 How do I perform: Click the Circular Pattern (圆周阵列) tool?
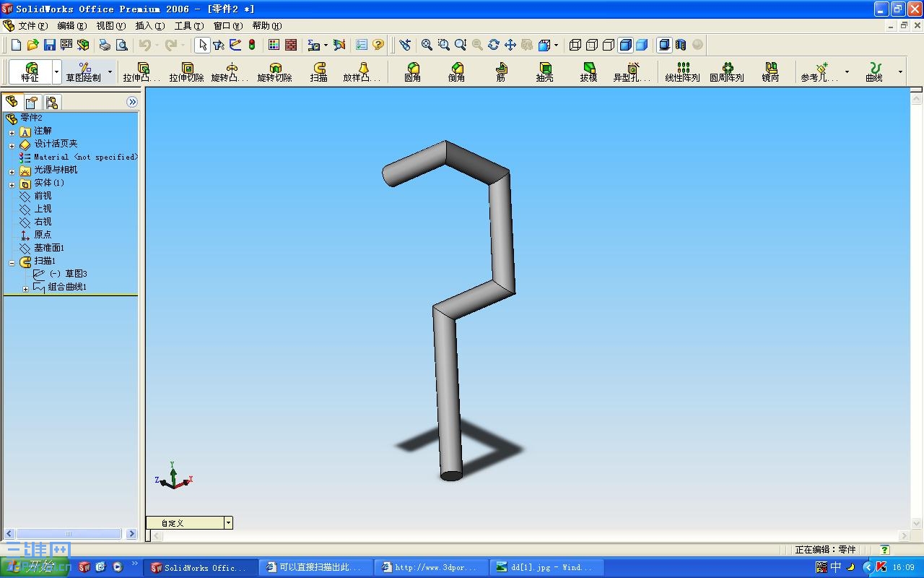point(727,72)
